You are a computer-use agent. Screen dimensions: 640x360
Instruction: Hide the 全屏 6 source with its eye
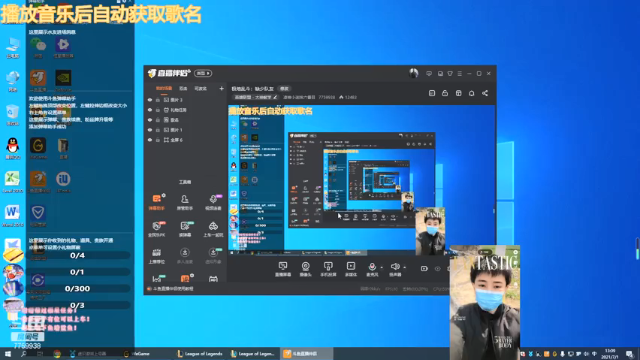pos(150,140)
